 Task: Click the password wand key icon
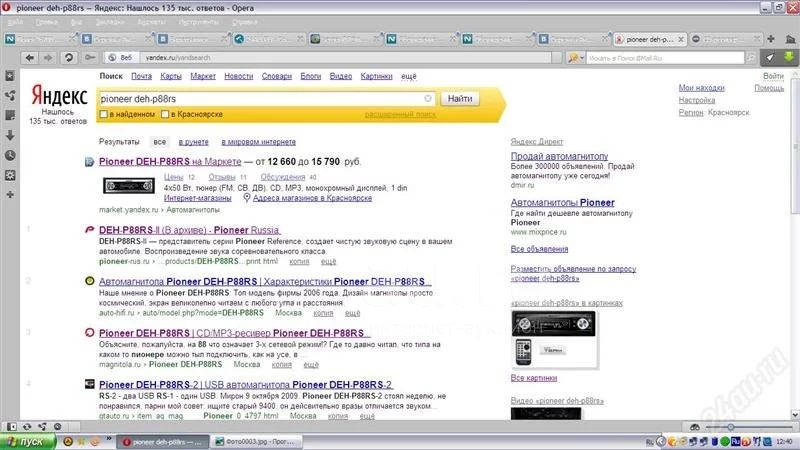(x=90, y=58)
